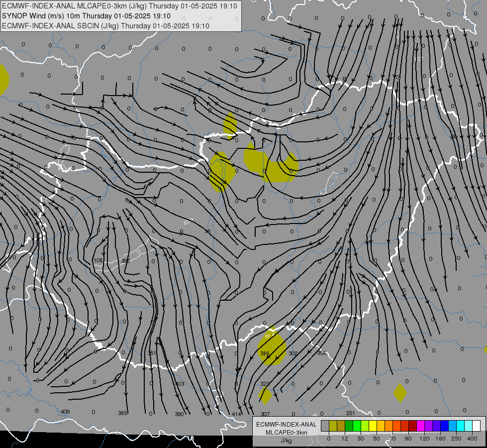Viewport: 487px width, 448px height.
Task: Select the pure yellow legend swatch
Action: (x=373, y=426)
